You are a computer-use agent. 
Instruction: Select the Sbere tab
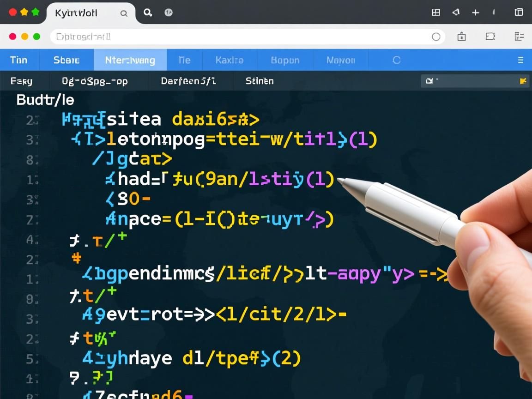click(x=66, y=60)
